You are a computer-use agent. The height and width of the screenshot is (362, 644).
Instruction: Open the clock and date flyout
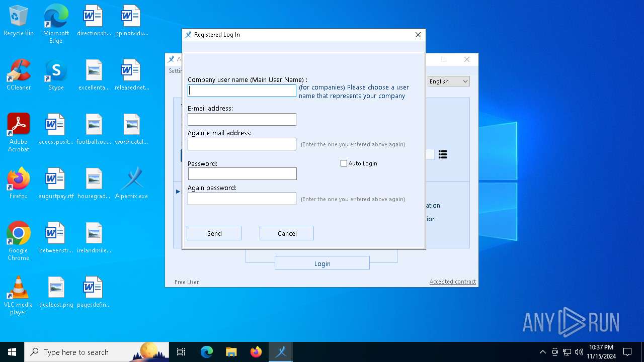point(601,352)
